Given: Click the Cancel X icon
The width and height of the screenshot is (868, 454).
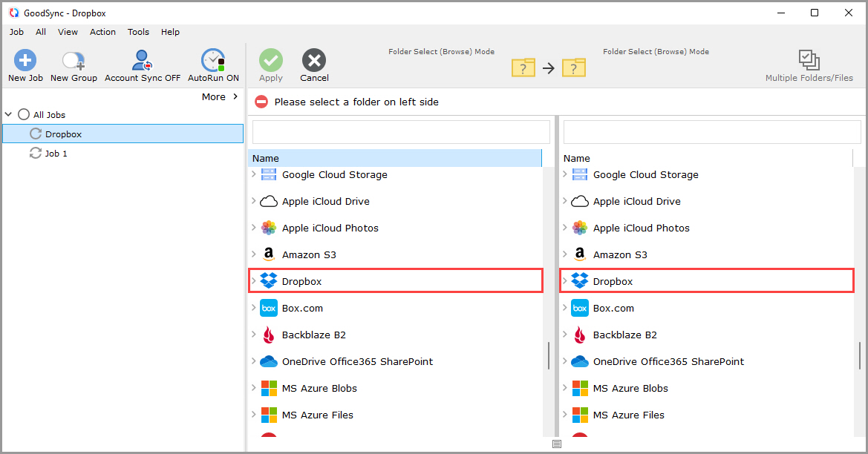Looking at the screenshot, I should tap(314, 60).
